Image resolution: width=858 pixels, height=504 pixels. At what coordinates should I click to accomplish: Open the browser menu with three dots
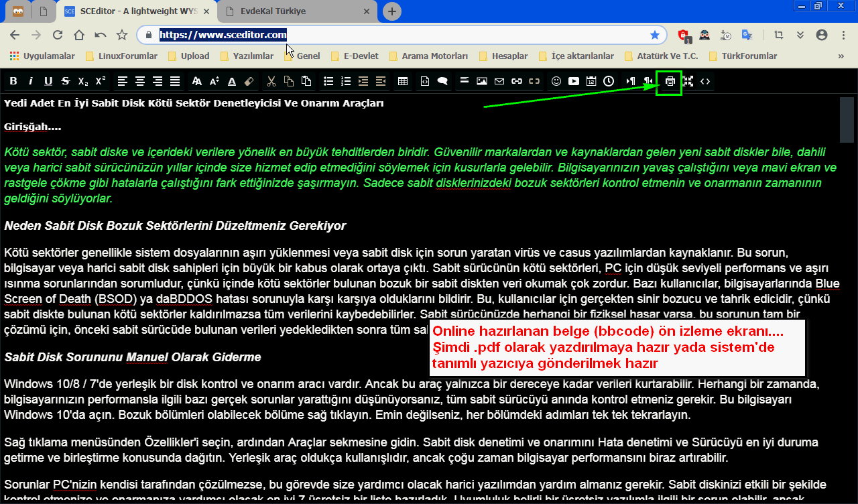(843, 35)
